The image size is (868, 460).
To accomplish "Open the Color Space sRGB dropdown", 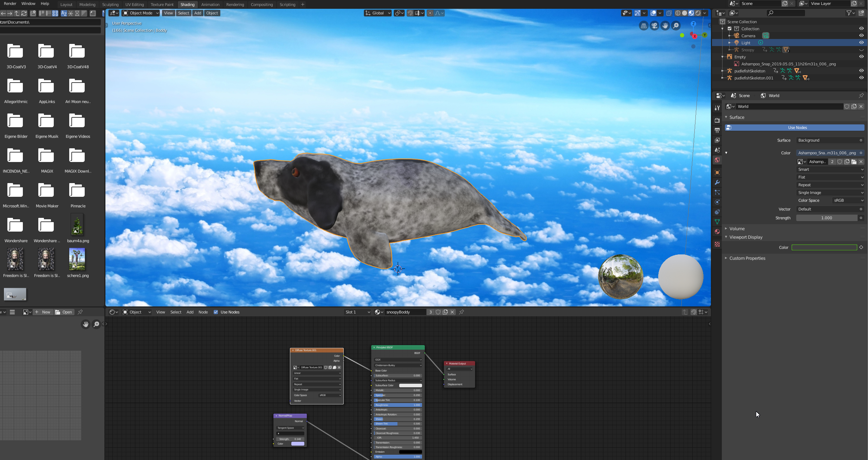I will tap(848, 200).
